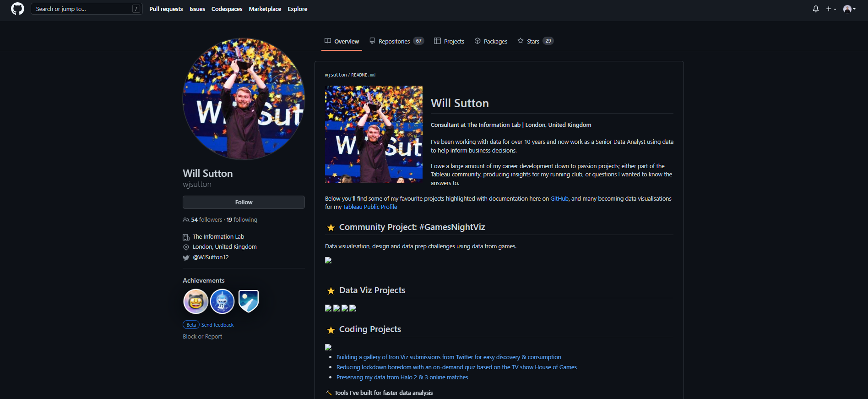Viewport: 868px width, 399px height.
Task: Click the Pull Shark achievement badge
Action: (222, 301)
